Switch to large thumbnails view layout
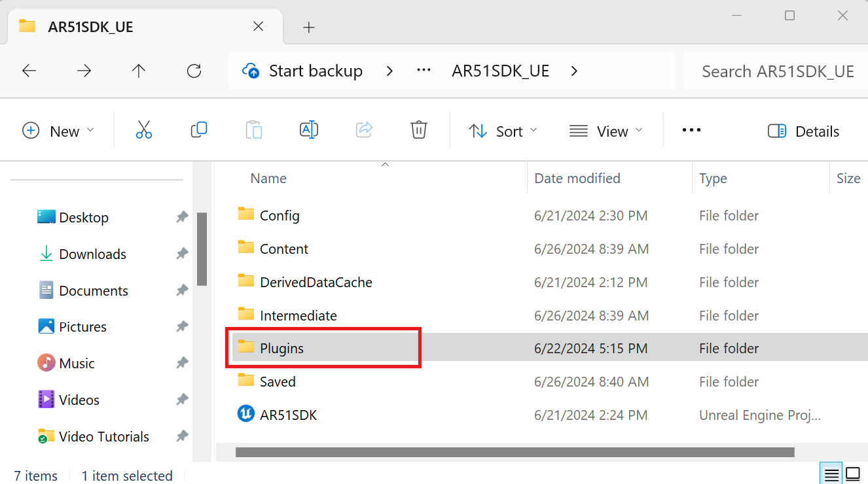This screenshot has height=484, width=868. pos(852,474)
